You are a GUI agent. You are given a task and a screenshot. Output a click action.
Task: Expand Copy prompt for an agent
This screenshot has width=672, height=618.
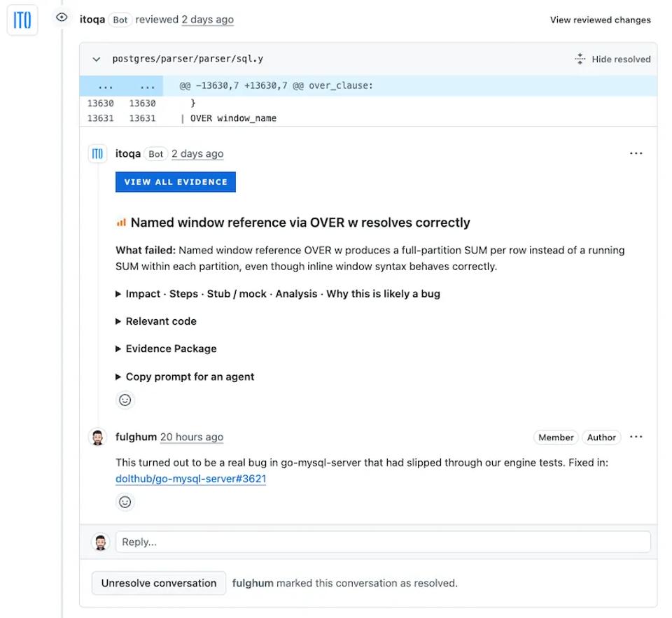[185, 377]
